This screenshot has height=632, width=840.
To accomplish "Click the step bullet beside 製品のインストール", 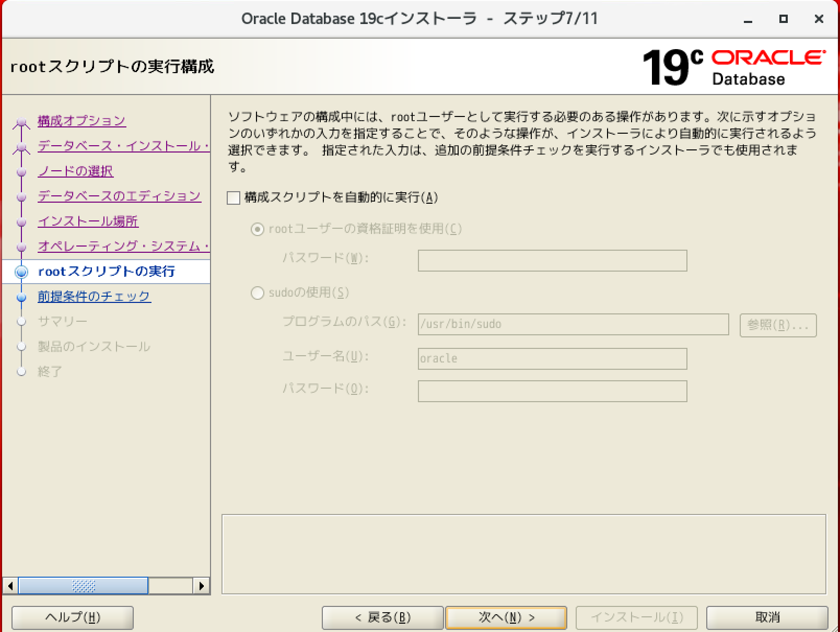I will pyautogui.click(x=21, y=346).
